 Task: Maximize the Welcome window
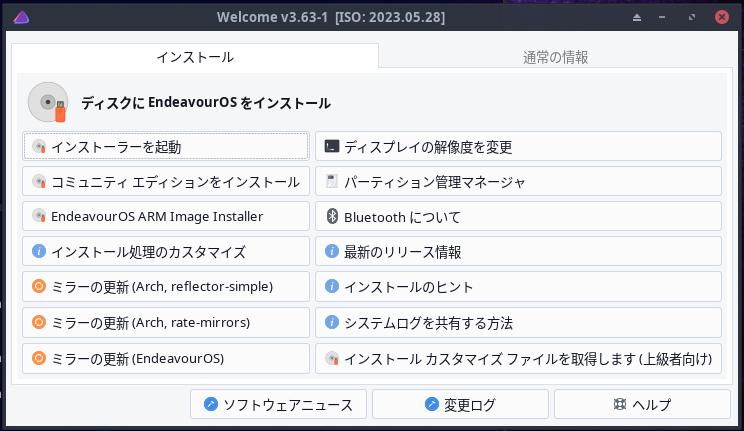click(691, 18)
